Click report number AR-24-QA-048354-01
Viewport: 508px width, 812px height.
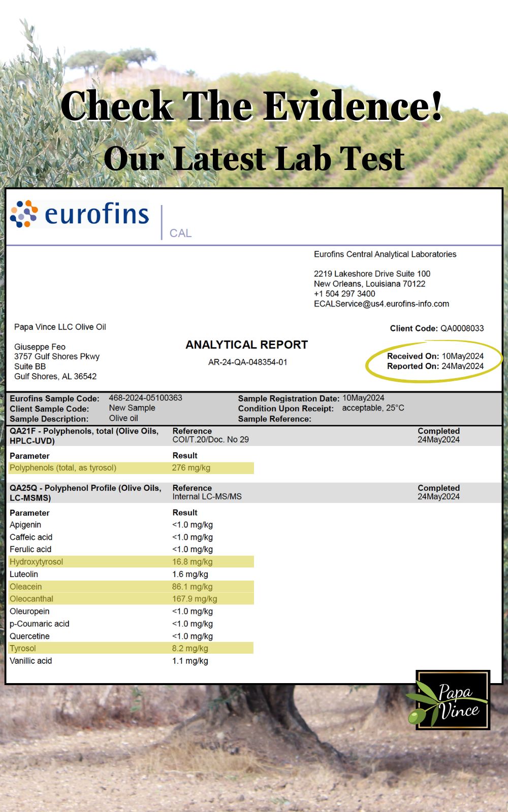point(247,362)
